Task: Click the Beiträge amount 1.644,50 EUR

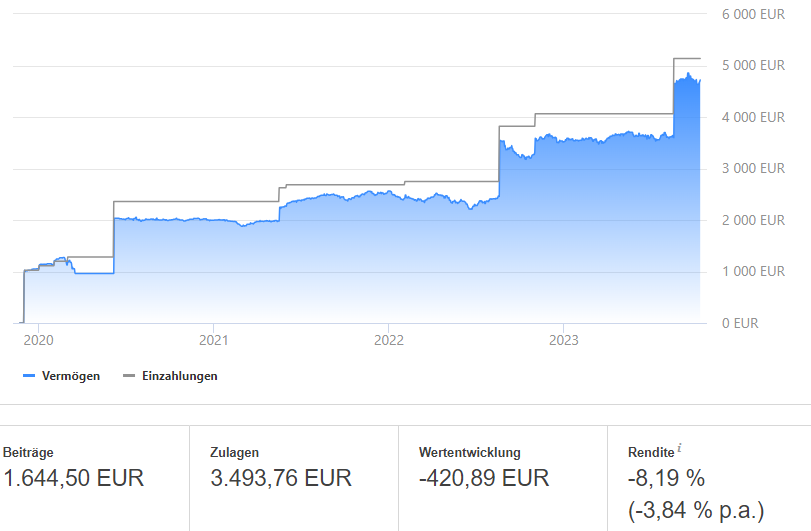Action: coord(74,478)
